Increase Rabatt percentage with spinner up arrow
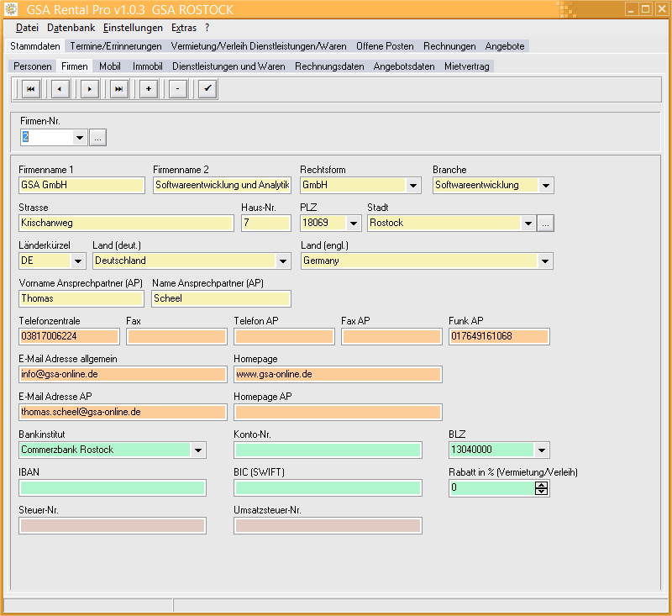 pyautogui.click(x=542, y=484)
